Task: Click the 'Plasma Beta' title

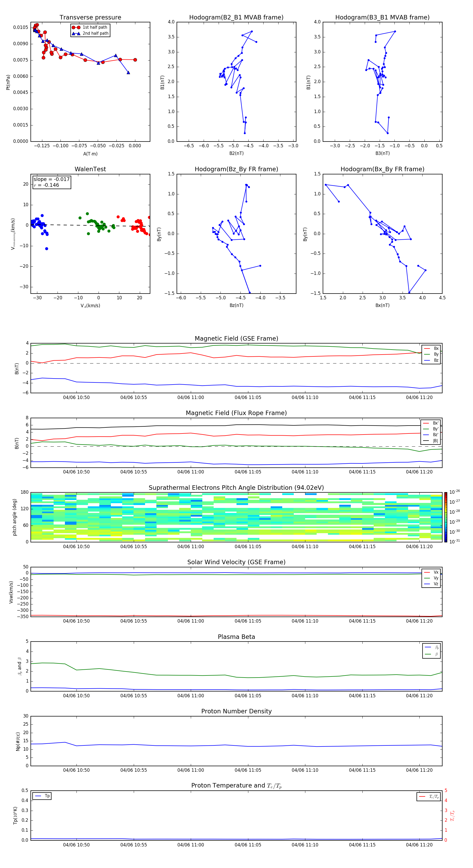Action: pos(236,637)
